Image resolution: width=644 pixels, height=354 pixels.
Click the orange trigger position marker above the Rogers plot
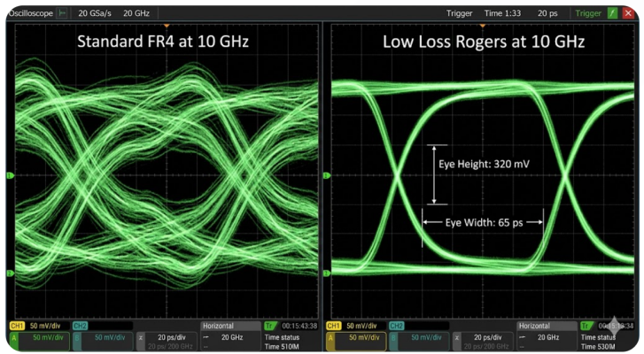[x=483, y=26]
